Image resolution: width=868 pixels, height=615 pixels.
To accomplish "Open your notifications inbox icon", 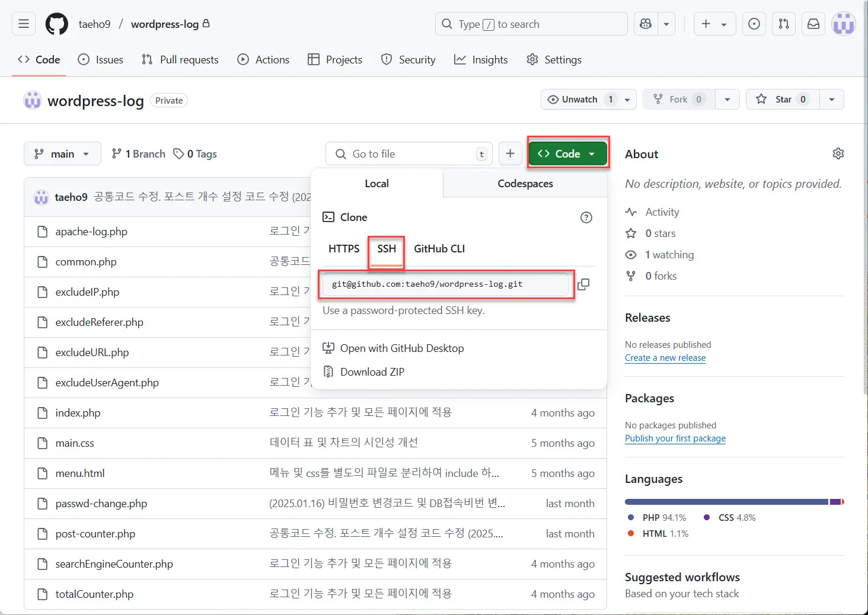I will pyautogui.click(x=813, y=24).
